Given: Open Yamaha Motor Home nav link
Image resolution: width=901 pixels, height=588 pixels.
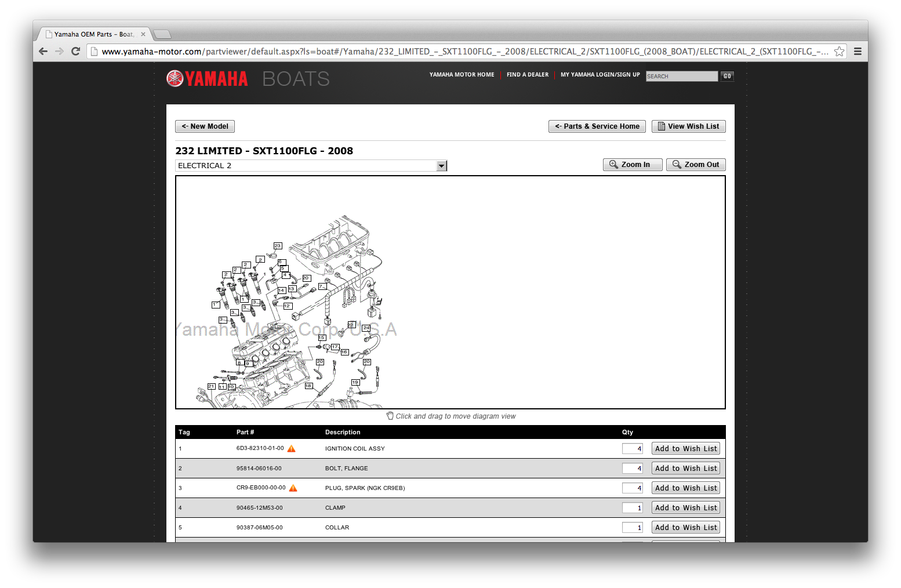Looking at the screenshot, I should [462, 75].
